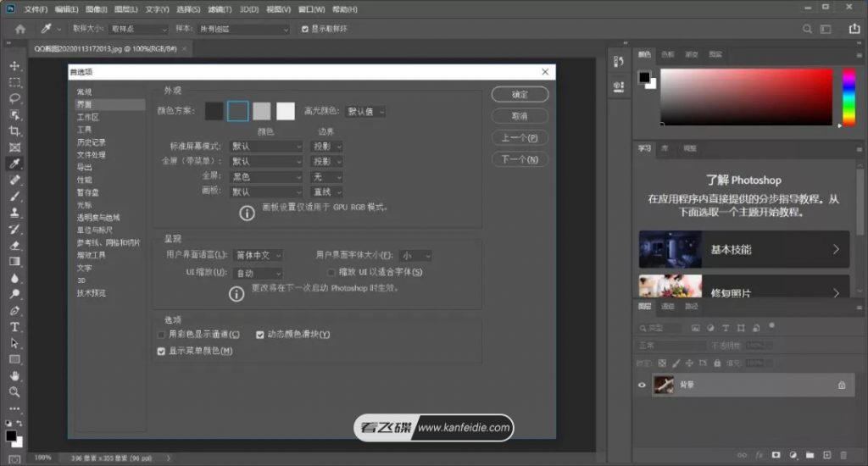Select the Dodge tool
This screenshot has width=868, height=466.
pyautogui.click(x=15, y=294)
